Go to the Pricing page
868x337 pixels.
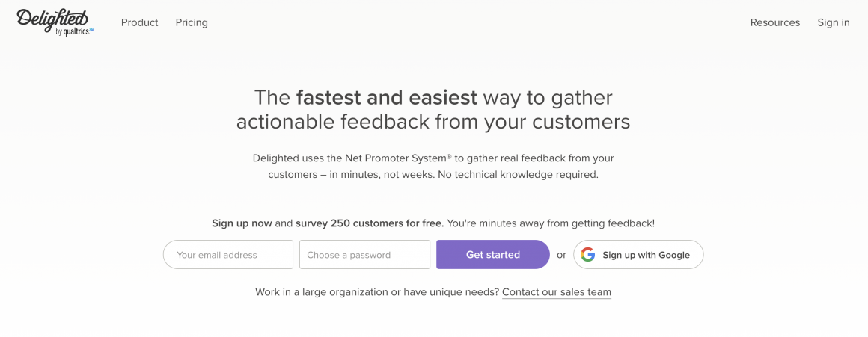(x=192, y=22)
